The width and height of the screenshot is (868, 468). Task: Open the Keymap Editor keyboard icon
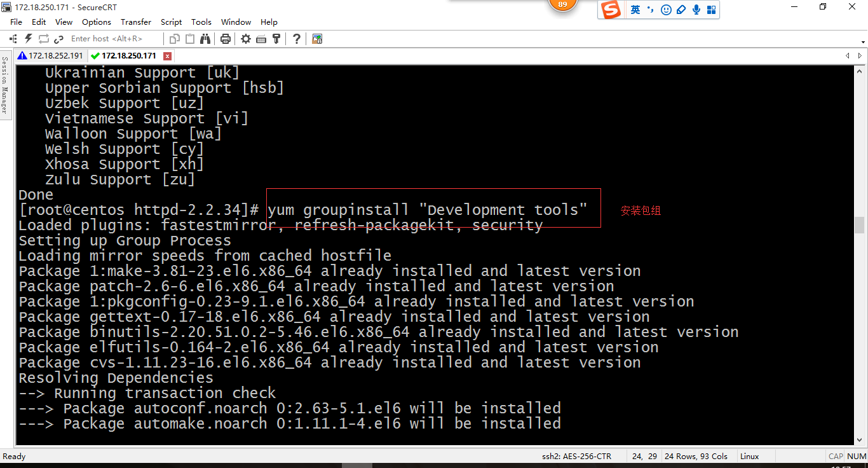261,39
